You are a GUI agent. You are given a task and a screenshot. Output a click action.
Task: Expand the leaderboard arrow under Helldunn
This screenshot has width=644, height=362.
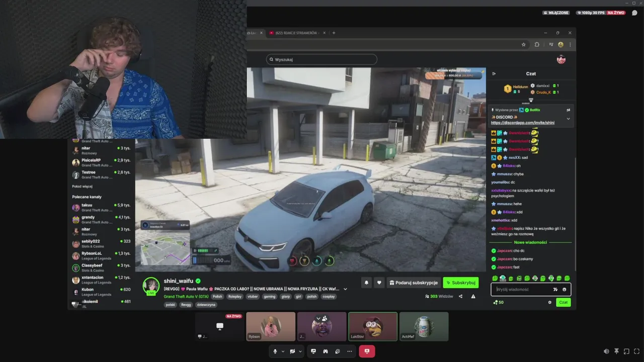tap(531, 100)
